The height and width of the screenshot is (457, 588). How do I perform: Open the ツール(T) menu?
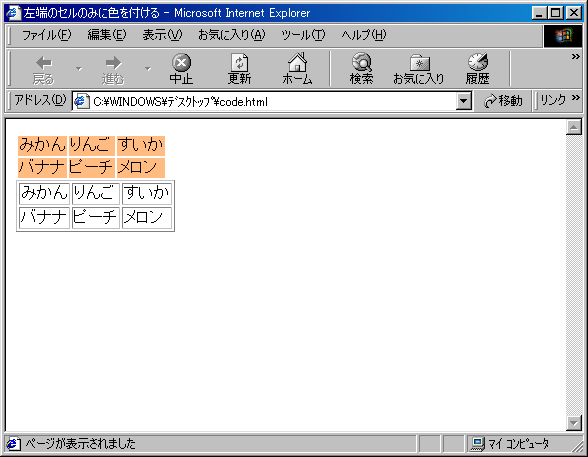pyautogui.click(x=303, y=35)
